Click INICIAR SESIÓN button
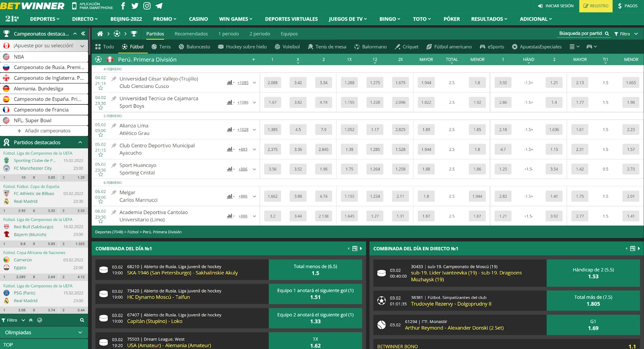644x349 pixels. click(x=556, y=6)
